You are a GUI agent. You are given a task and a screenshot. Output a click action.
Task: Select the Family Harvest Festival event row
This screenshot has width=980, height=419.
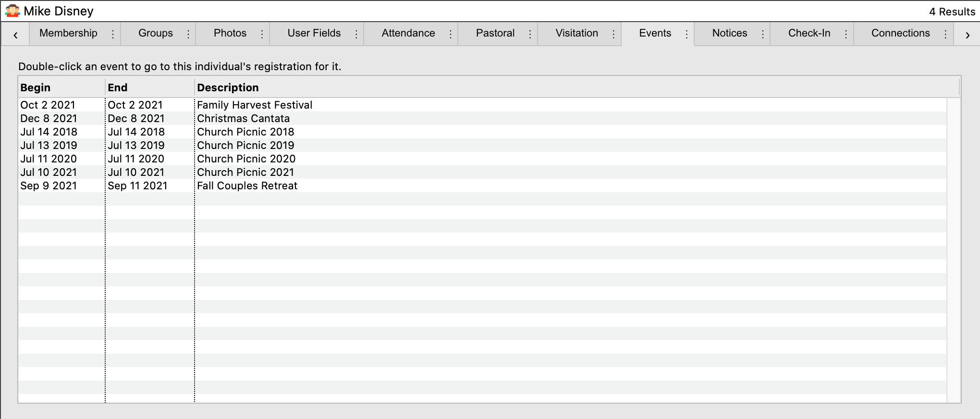[x=255, y=105]
